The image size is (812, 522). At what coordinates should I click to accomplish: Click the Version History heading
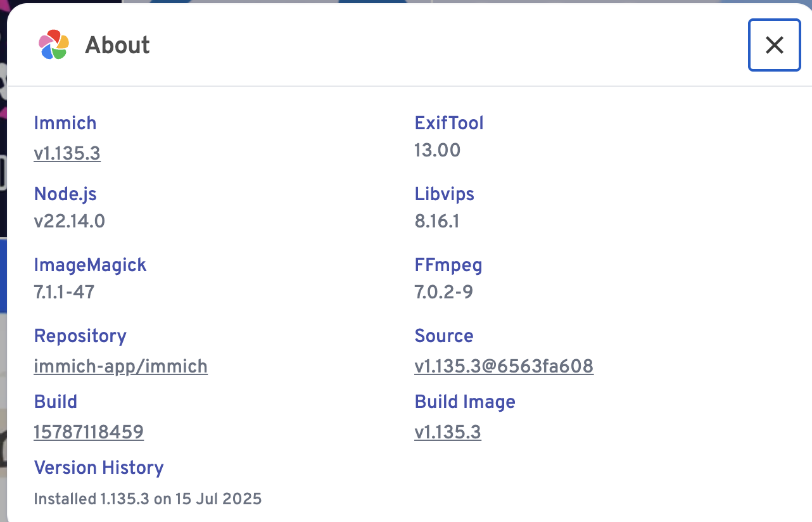tap(99, 468)
